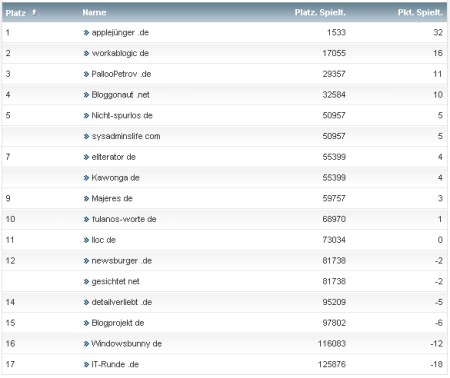450x378 pixels.
Task: Open the gesichtet net link
Action: click(x=115, y=282)
